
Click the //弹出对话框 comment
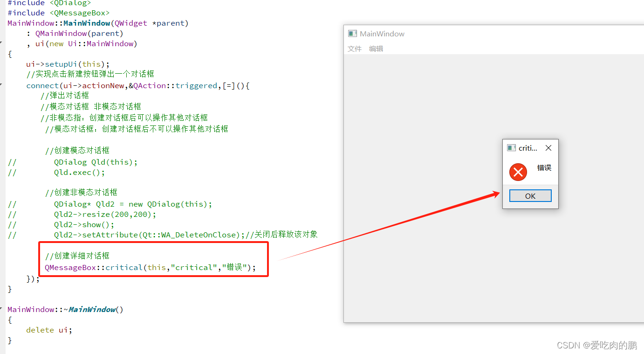coord(64,95)
